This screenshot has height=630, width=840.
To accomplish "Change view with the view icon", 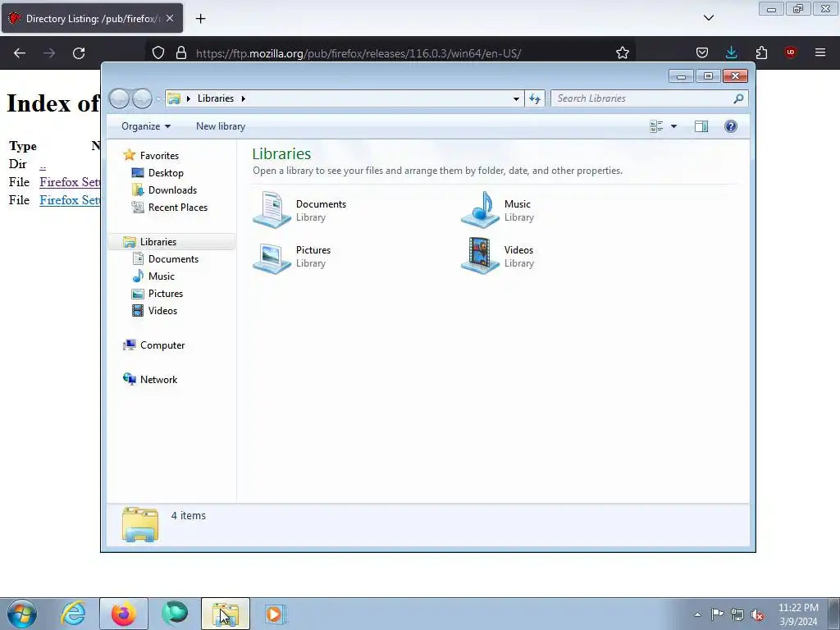I will [x=656, y=126].
